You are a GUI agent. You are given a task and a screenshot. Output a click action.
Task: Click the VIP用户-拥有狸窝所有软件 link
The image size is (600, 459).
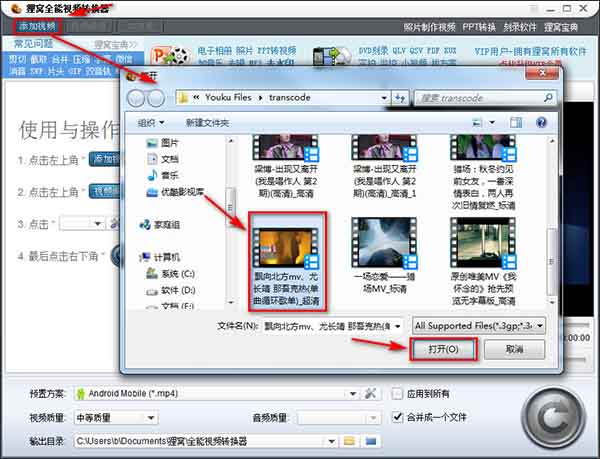point(530,51)
